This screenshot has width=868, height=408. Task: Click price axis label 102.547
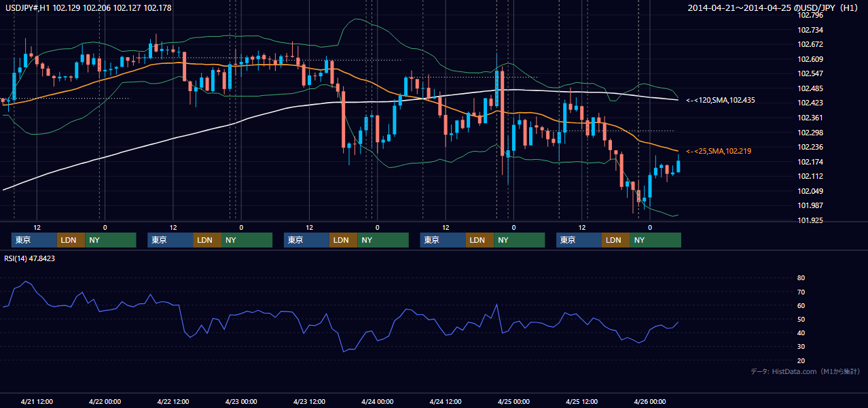click(x=810, y=73)
